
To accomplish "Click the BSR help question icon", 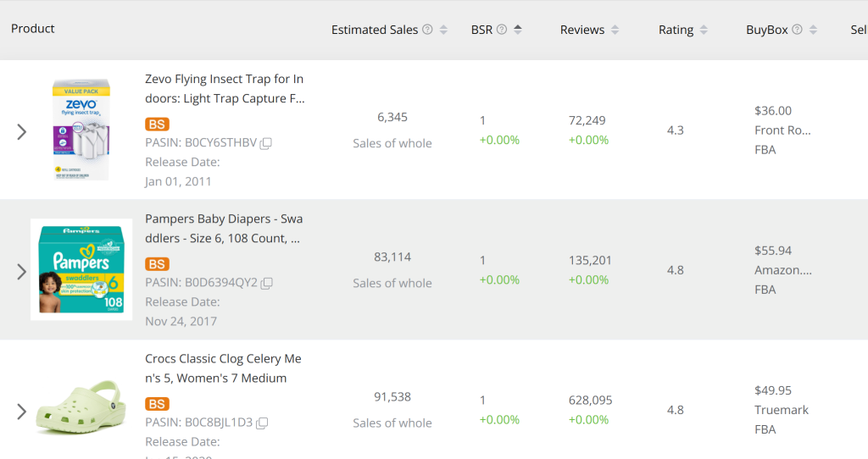I will (502, 30).
